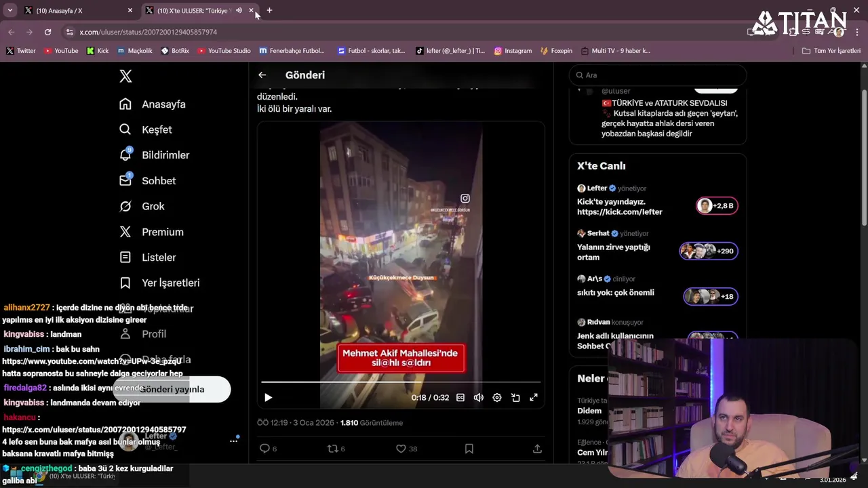Expand Tüm Yer İşaretleri folder
This screenshot has width=868, height=488.
click(831, 51)
